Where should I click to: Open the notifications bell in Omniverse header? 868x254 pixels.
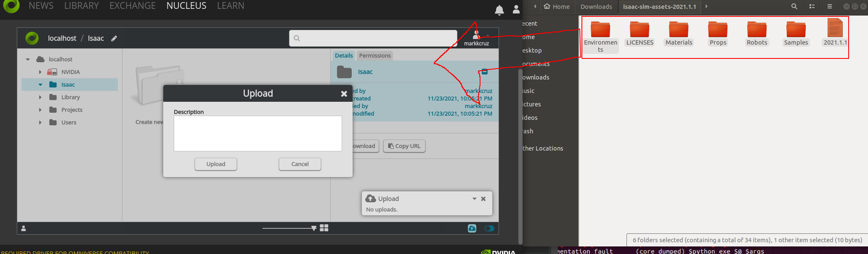point(499,10)
